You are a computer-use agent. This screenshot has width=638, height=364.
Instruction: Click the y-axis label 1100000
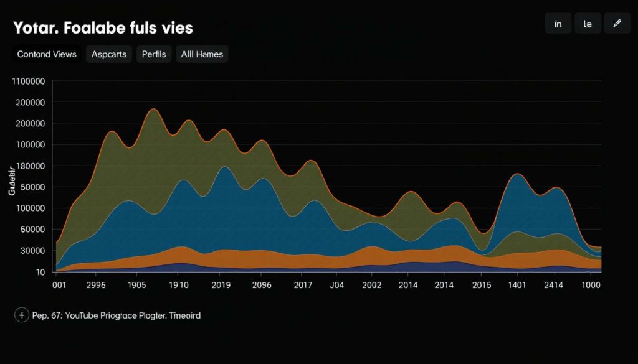pos(29,82)
